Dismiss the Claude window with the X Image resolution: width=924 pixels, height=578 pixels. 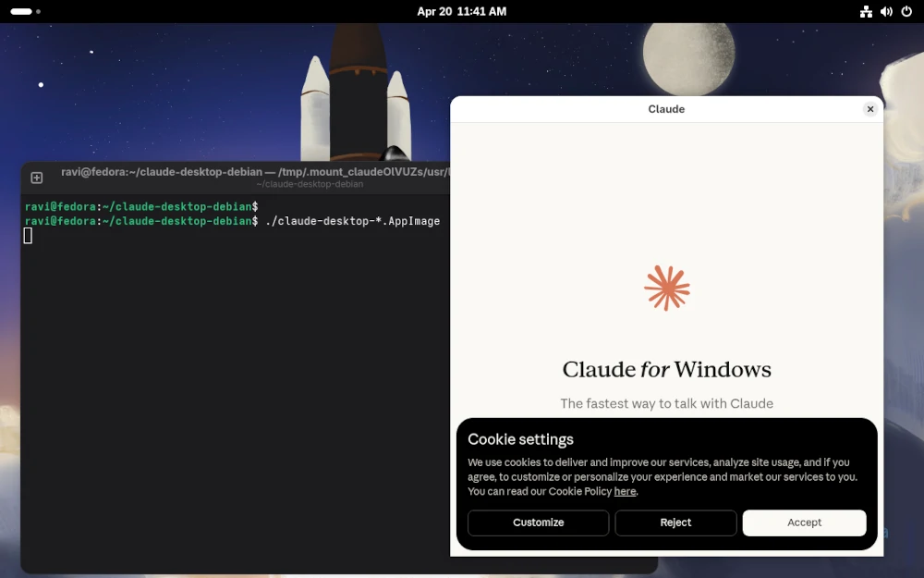869,108
